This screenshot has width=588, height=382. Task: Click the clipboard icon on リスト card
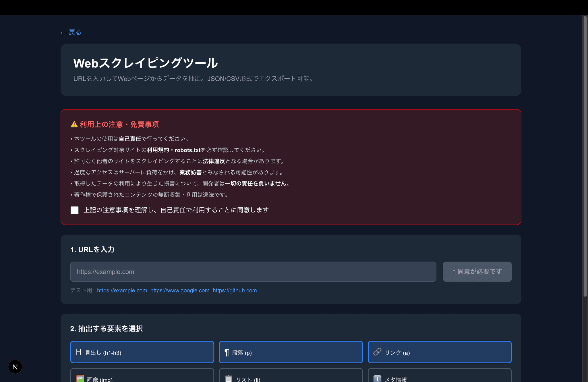[x=229, y=379]
